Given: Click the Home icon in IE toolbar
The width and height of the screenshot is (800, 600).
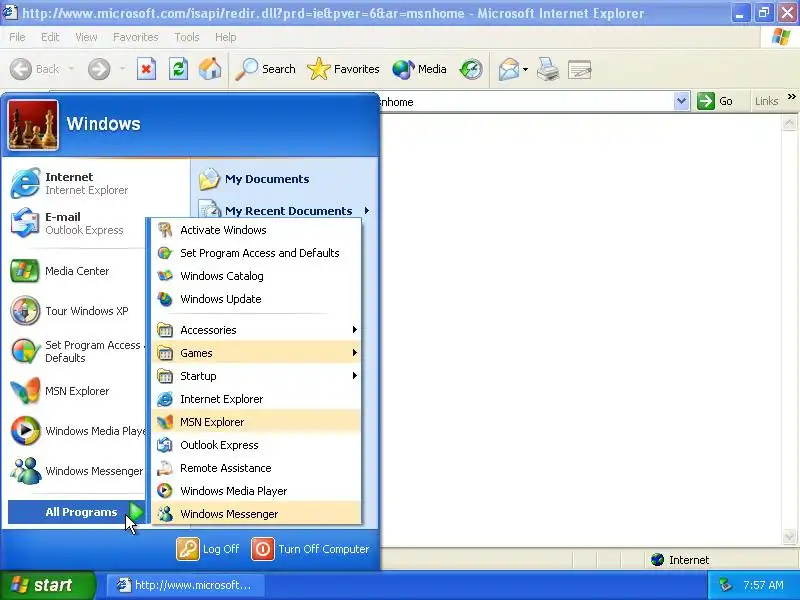Looking at the screenshot, I should point(210,69).
